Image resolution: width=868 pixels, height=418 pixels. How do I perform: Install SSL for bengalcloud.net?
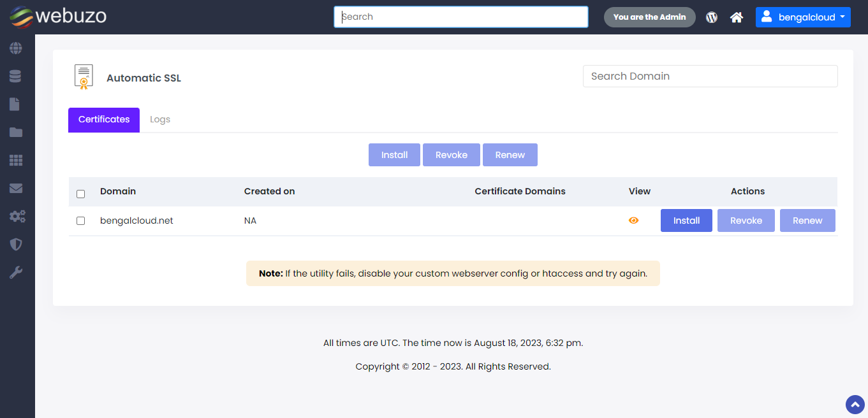(x=686, y=220)
